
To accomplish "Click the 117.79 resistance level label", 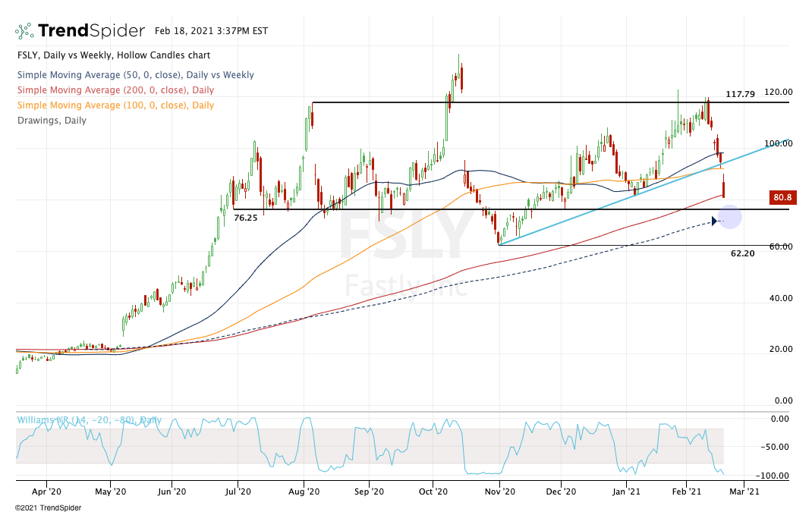I will [x=740, y=94].
